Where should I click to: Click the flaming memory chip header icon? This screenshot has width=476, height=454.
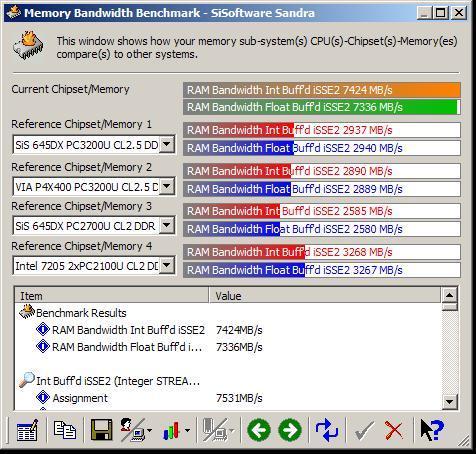[28, 46]
